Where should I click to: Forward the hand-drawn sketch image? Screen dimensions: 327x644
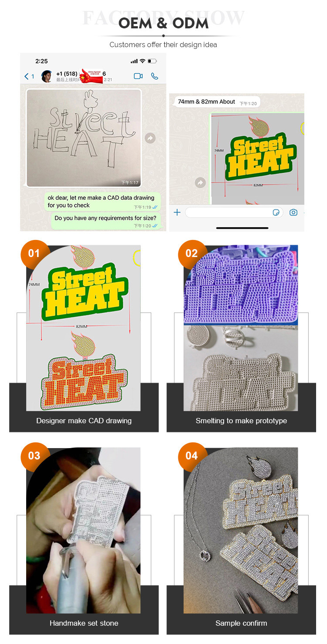(x=150, y=138)
